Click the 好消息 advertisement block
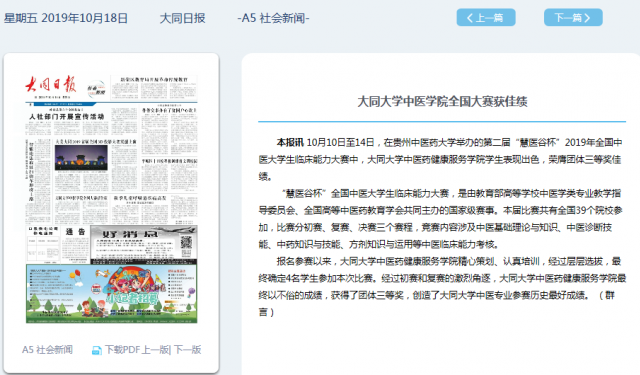 pos(144,244)
